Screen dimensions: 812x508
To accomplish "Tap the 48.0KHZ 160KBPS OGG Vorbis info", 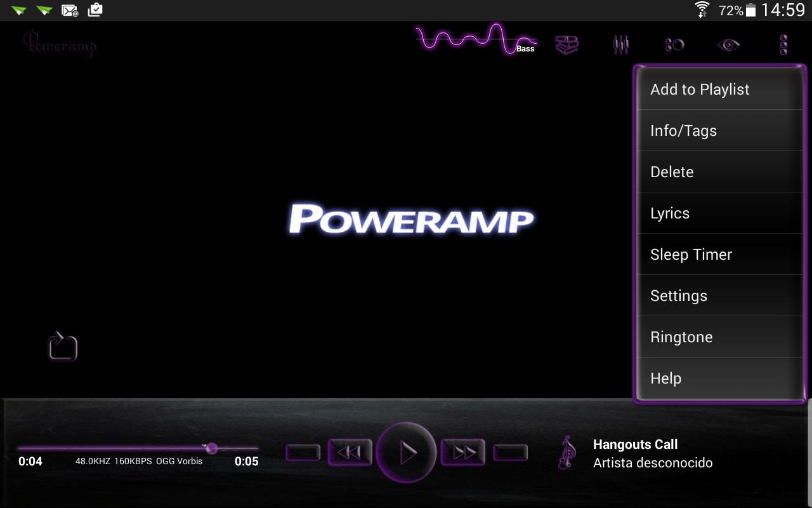I will pos(139,461).
